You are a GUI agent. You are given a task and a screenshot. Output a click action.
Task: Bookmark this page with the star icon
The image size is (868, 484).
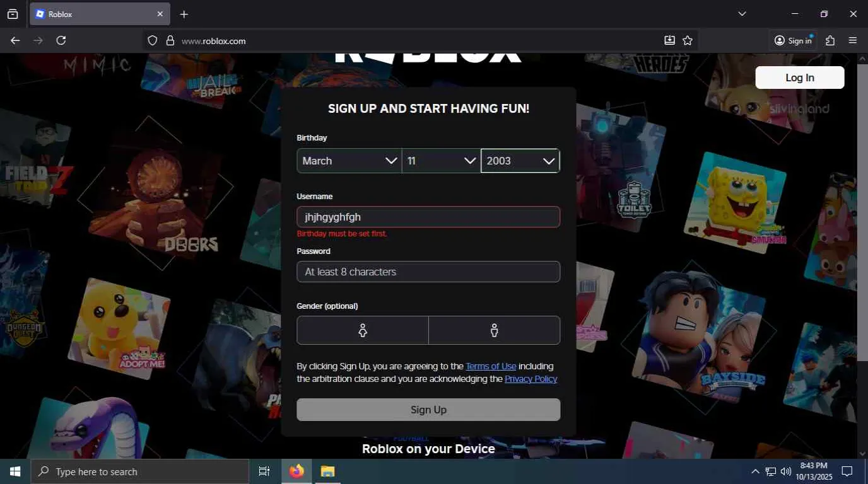[x=688, y=40]
